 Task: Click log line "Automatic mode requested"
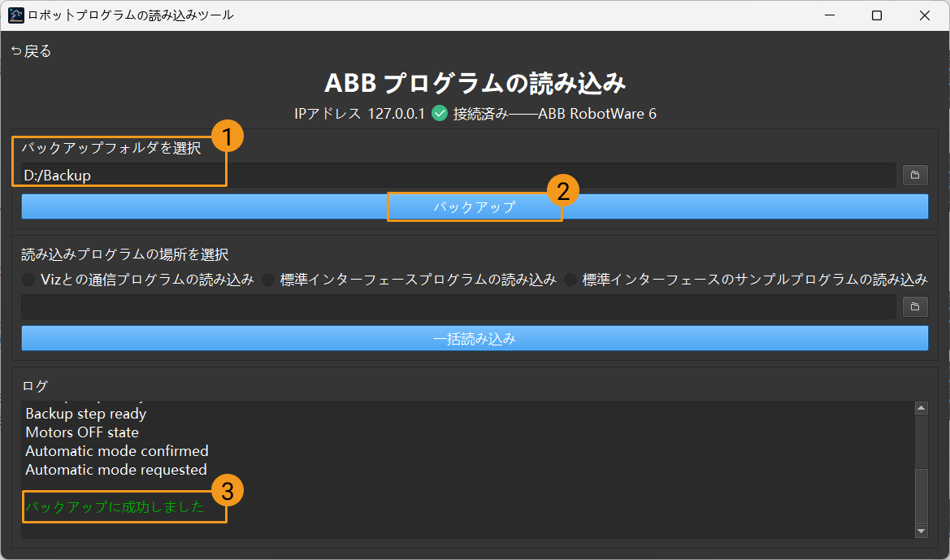pos(116,470)
